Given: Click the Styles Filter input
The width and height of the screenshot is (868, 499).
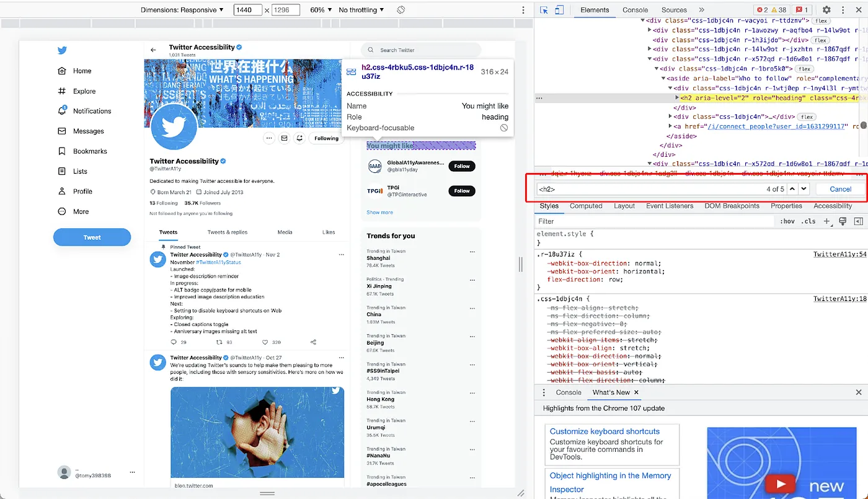Looking at the screenshot, I should point(655,221).
